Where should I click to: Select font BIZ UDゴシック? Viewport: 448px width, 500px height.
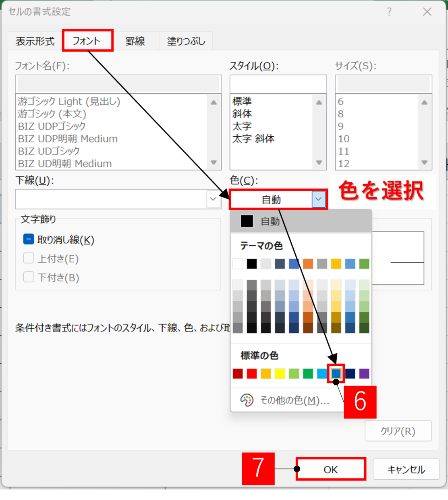[x=49, y=151]
